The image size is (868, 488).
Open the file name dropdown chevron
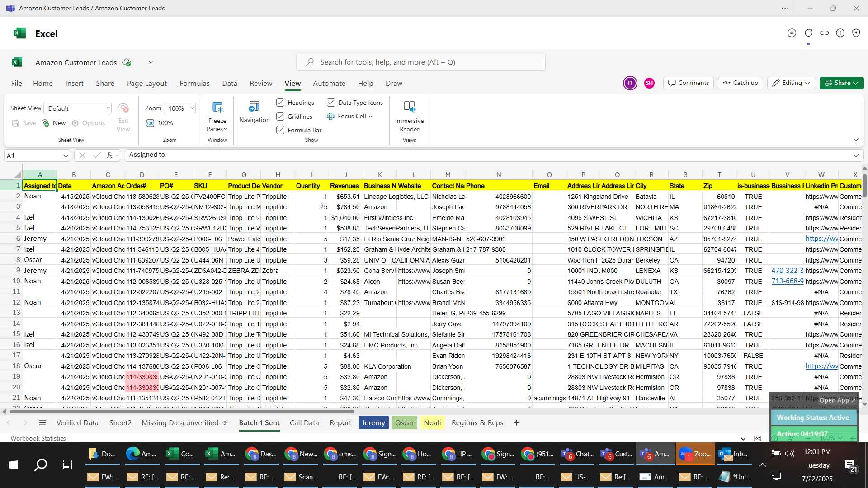coord(151,62)
